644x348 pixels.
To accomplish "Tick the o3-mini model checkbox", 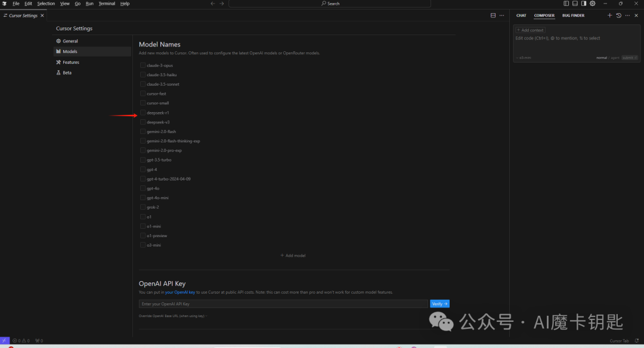I will (143, 245).
